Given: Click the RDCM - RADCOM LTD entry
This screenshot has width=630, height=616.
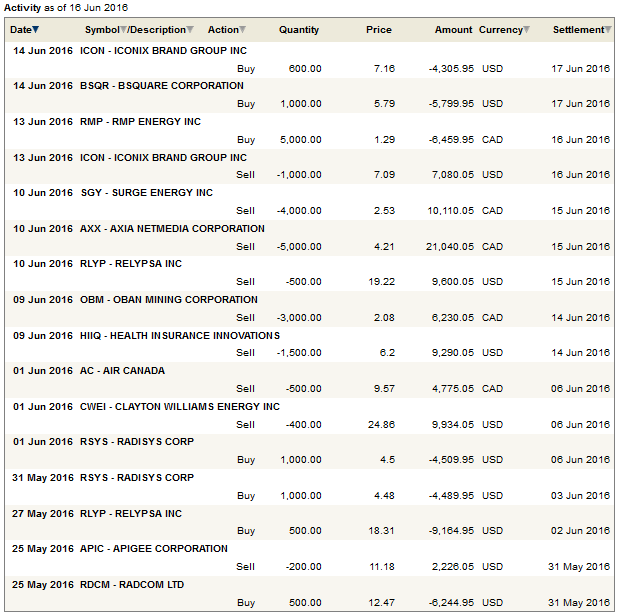Looking at the screenshot, I should (x=132, y=585).
